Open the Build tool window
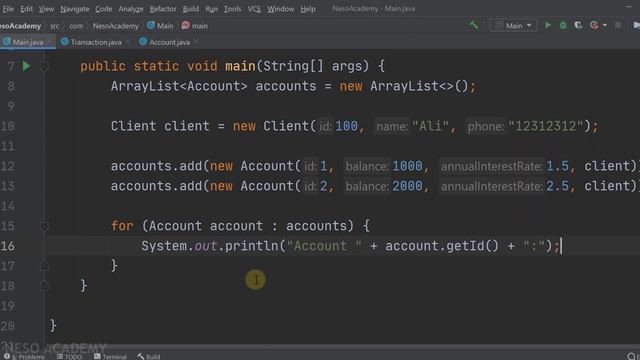This screenshot has height=360, width=640. [149, 356]
